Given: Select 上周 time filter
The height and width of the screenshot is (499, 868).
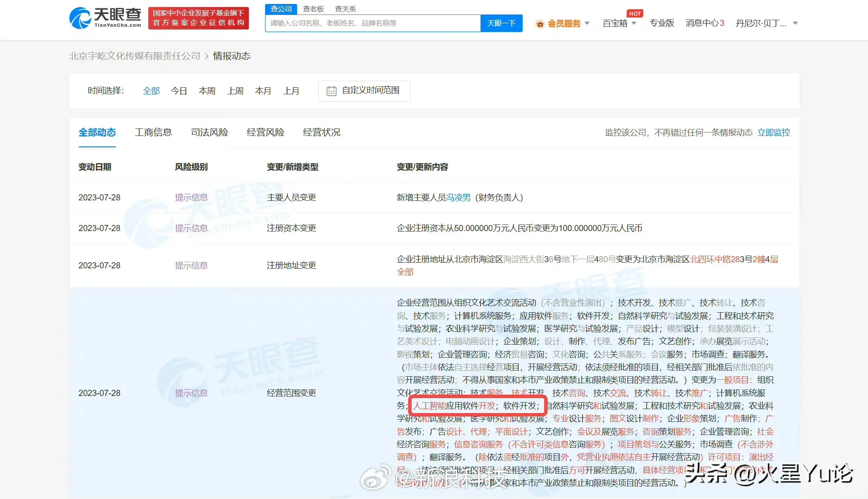Looking at the screenshot, I should pos(235,91).
